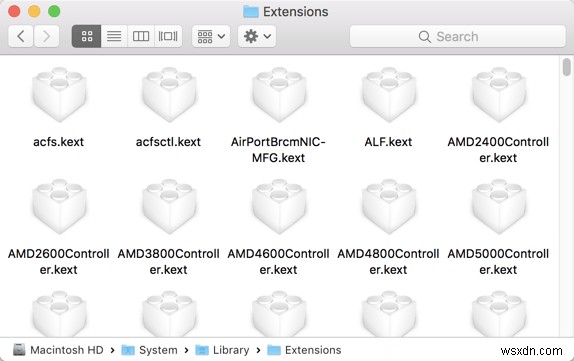Click the AirPortBrcmNIC-MFG.kext file name

[278, 150]
